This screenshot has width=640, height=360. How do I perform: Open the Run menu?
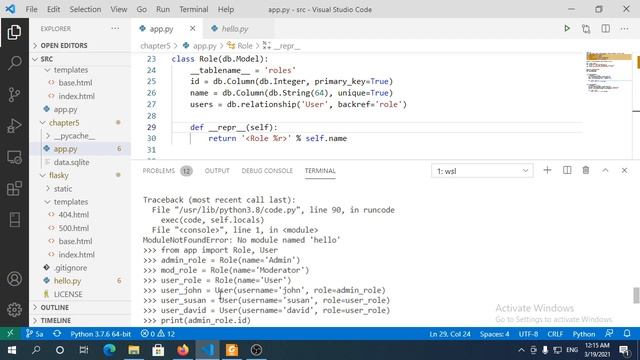(163, 9)
